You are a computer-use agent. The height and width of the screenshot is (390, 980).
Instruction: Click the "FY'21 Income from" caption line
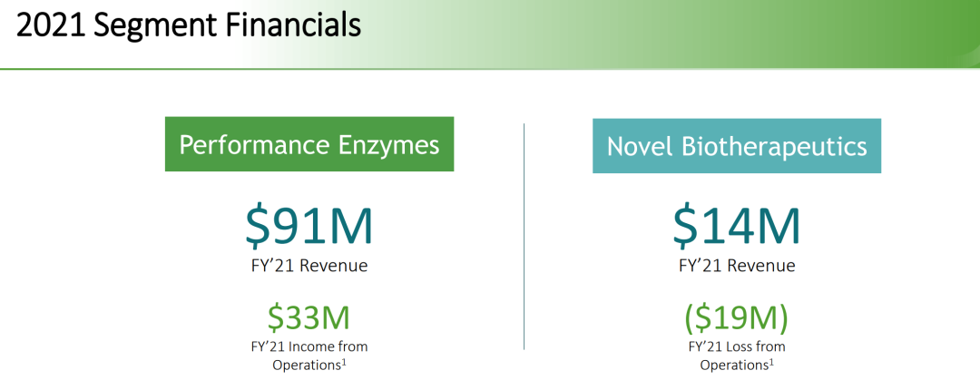[309, 346]
